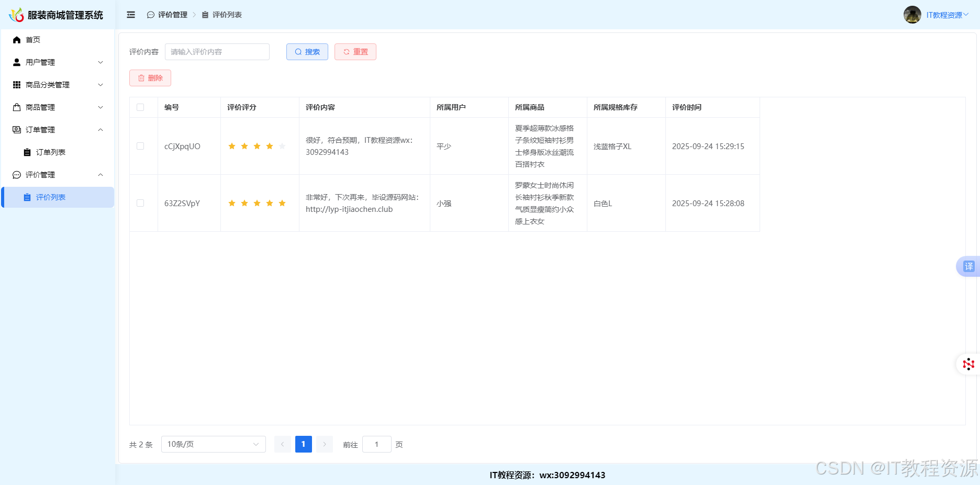This screenshot has height=485, width=980.
Task: Click the 搜索 search button
Action: (x=307, y=52)
